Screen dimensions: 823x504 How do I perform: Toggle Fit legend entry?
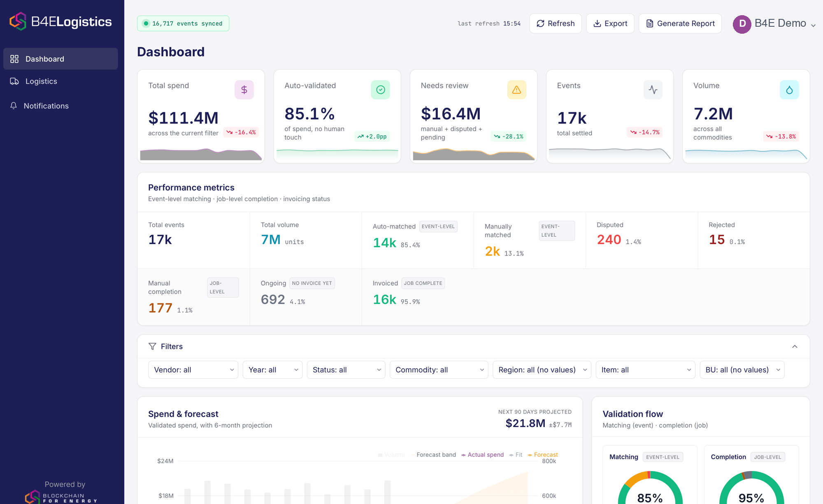[x=516, y=455]
